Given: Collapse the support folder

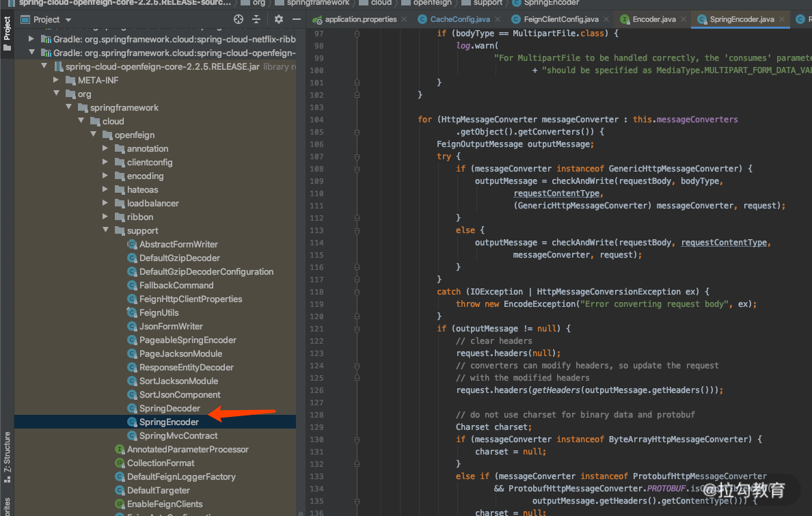Looking at the screenshot, I should (105, 231).
